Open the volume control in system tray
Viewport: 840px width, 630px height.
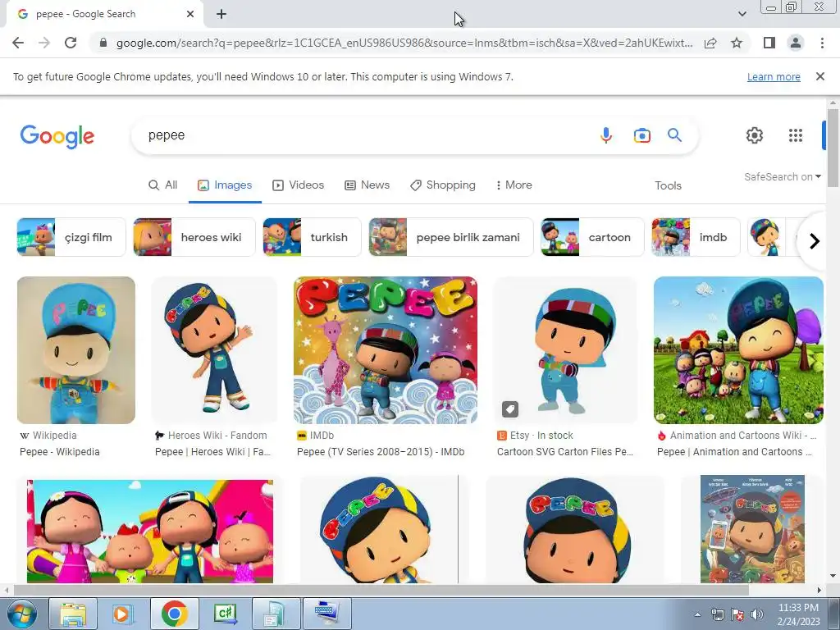point(757,614)
